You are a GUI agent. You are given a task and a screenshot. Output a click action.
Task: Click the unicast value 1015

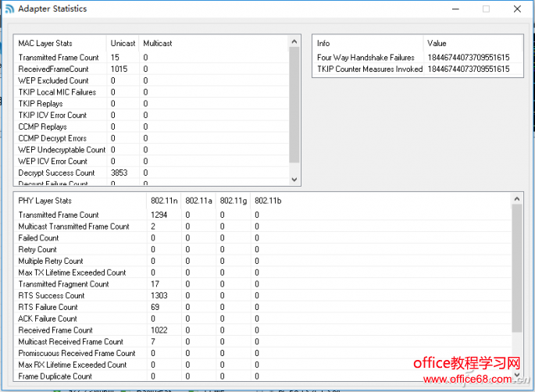(119, 69)
